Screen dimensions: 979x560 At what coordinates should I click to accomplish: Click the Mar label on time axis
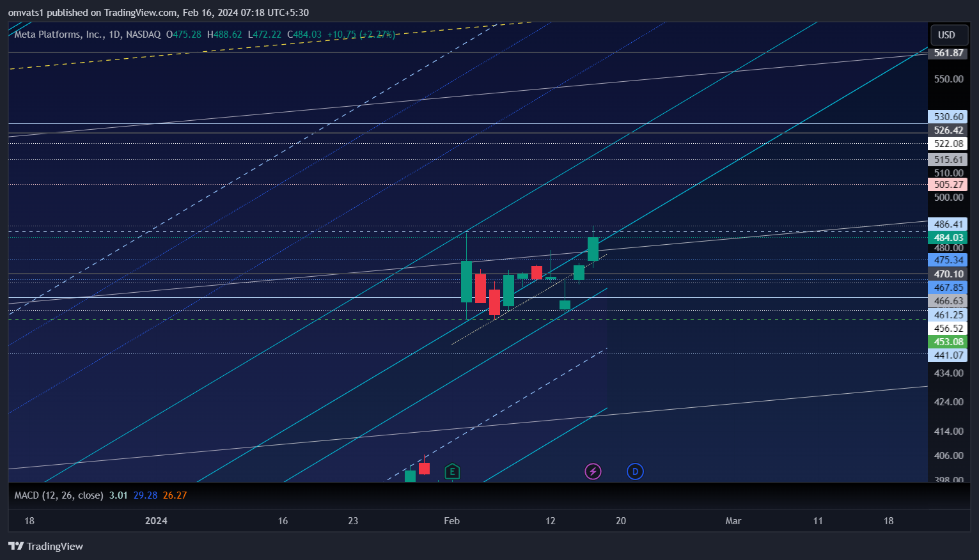pos(733,521)
